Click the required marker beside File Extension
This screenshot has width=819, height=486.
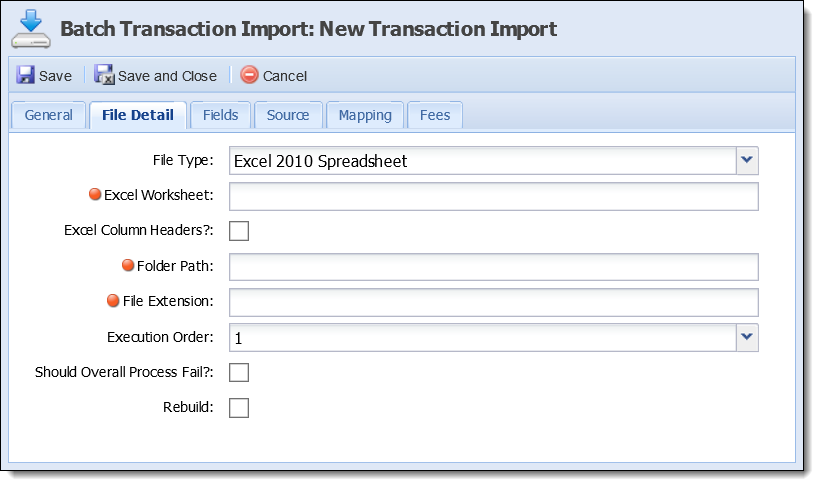coord(113,300)
